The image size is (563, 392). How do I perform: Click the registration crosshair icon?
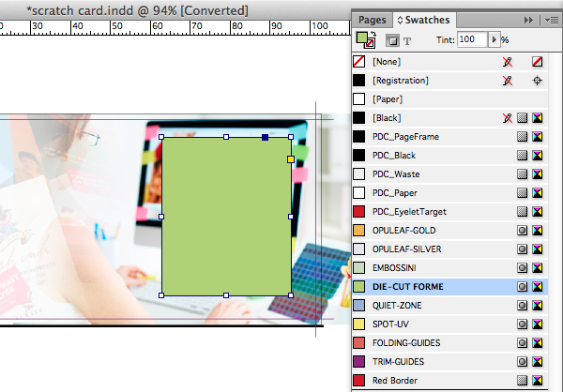tap(538, 81)
